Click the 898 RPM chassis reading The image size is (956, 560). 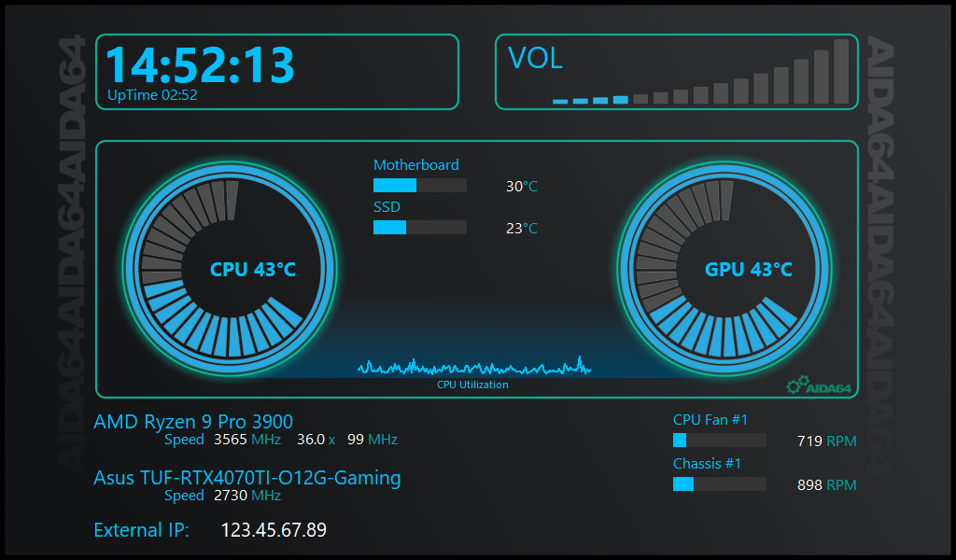(x=825, y=485)
